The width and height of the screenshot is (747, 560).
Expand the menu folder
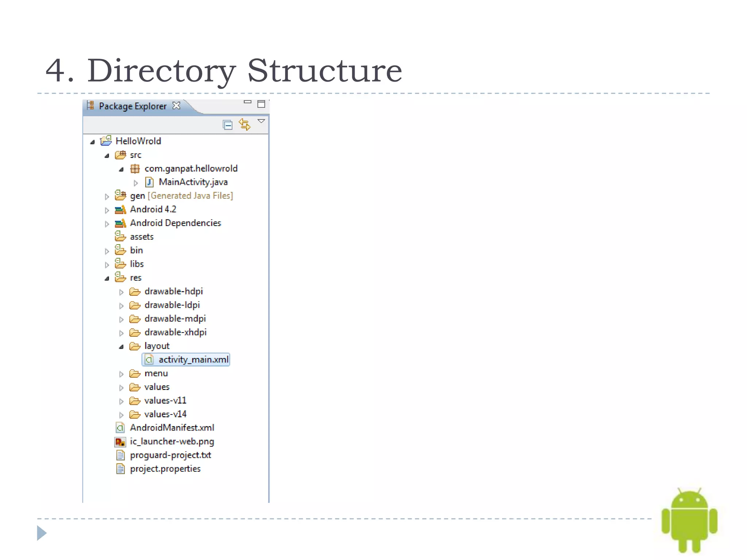[121, 374]
